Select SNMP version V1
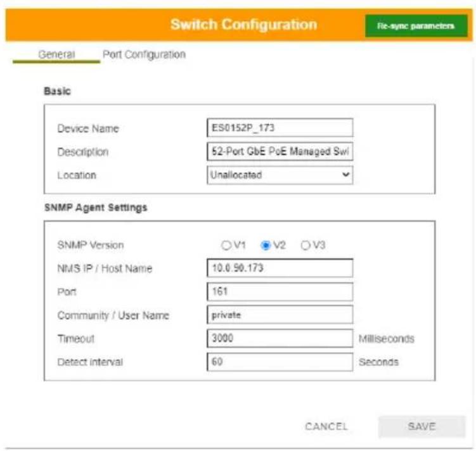Image resolution: width=476 pixels, height=451 pixels. 226,245
